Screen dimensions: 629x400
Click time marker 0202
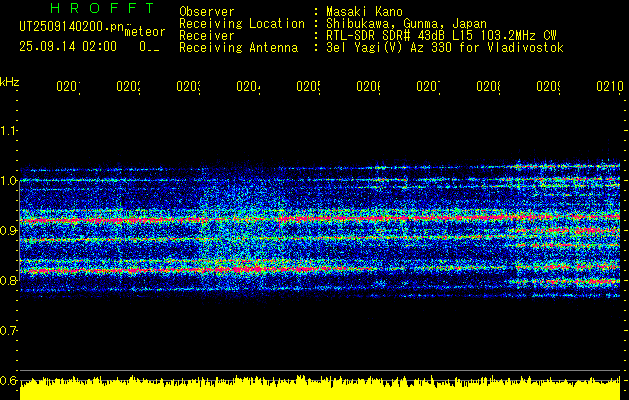click(128, 86)
